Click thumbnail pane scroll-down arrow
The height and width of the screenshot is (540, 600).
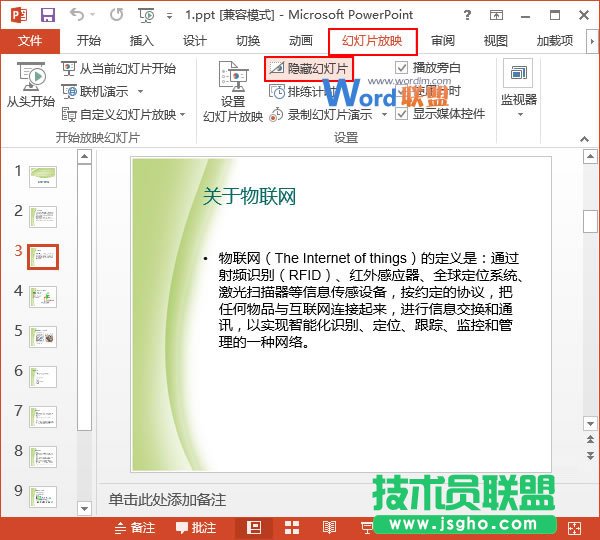84,509
